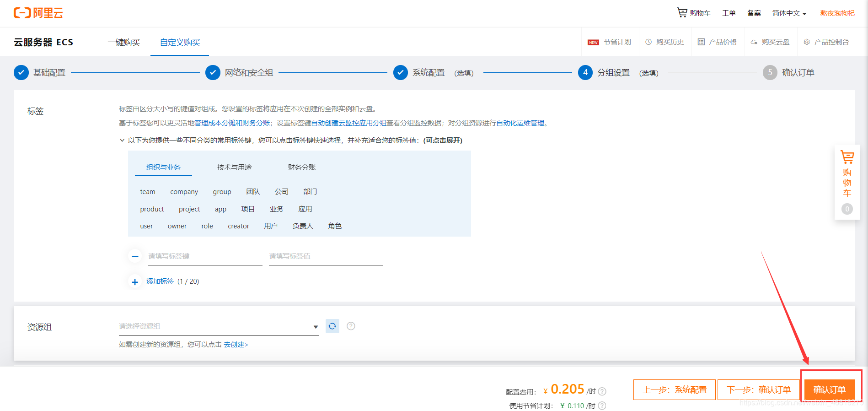Click step 4 分组设置 circle
The image size is (868, 411).
click(x=585, y=72)
